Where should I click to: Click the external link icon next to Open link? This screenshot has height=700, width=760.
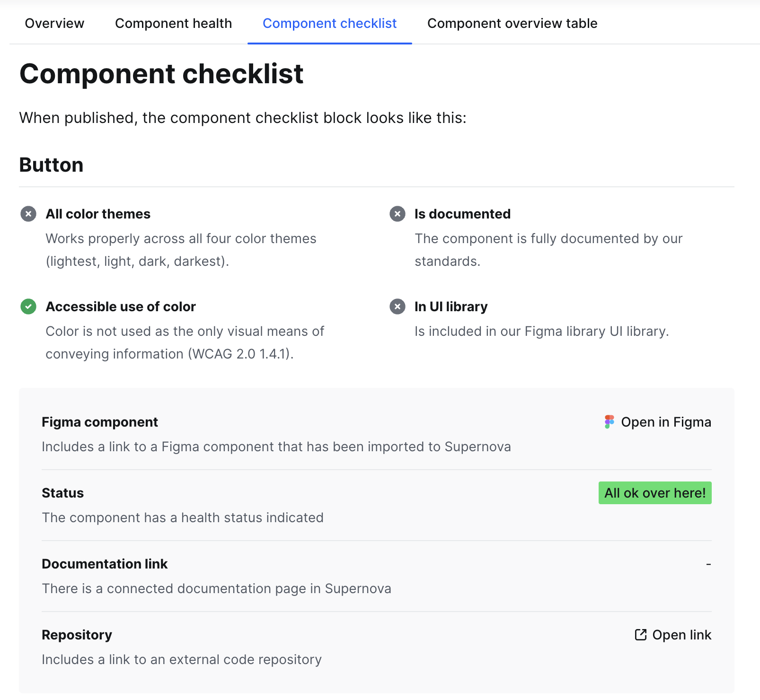(640, 635)
